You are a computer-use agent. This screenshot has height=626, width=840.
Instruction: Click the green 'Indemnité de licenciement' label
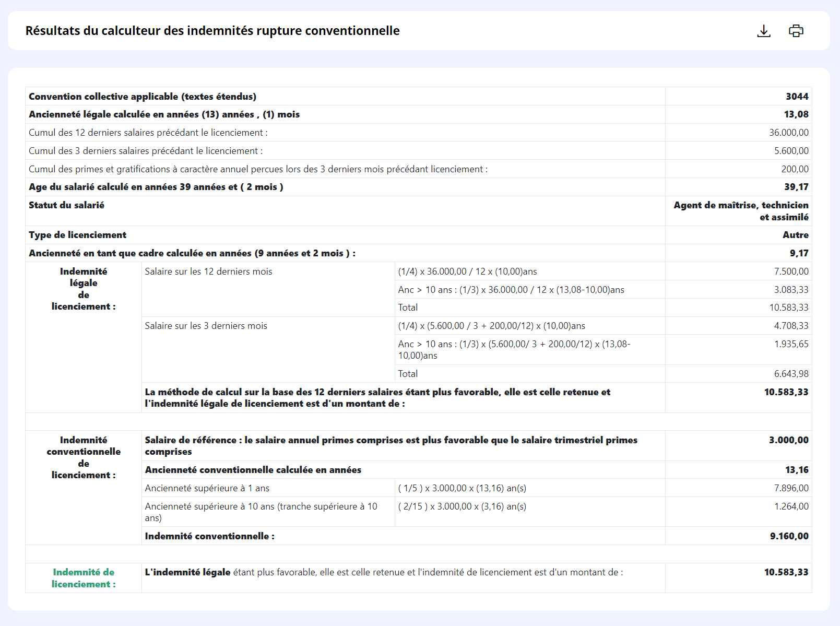coord(84,578)
